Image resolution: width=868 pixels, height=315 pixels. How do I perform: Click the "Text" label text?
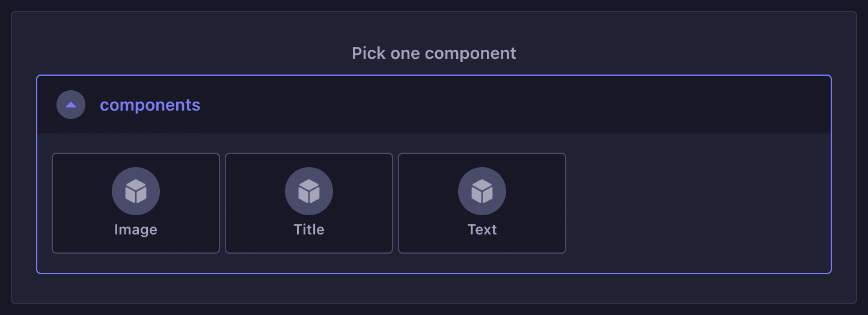[482, 230]
